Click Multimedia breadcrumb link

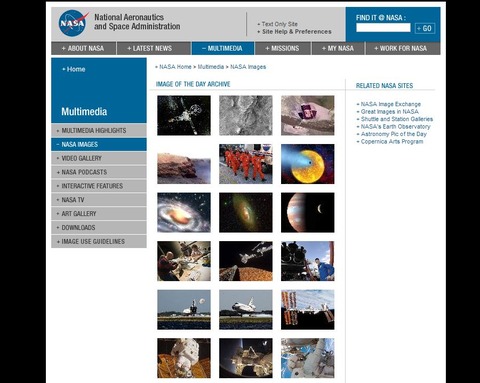(211, 67)
